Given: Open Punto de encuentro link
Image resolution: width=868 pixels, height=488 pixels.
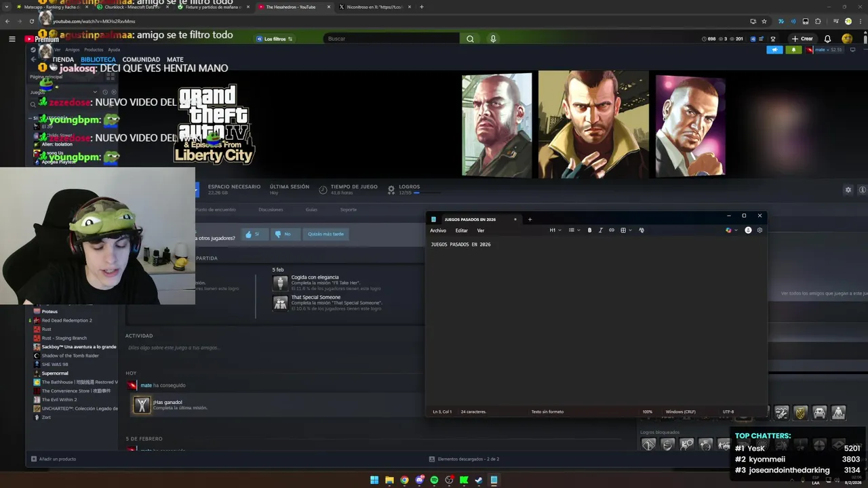Looking at the screenshot, I should 216,209.
